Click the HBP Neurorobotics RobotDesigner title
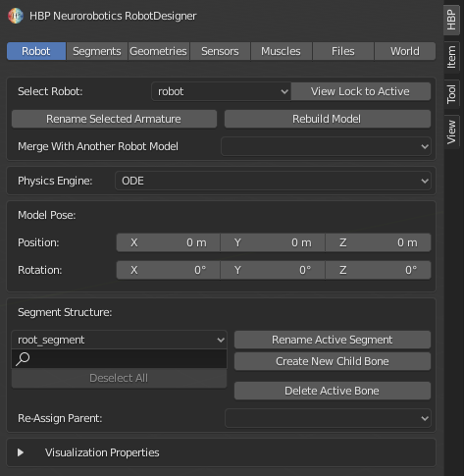This screenshot has width=464, height=476. [113, 16]
